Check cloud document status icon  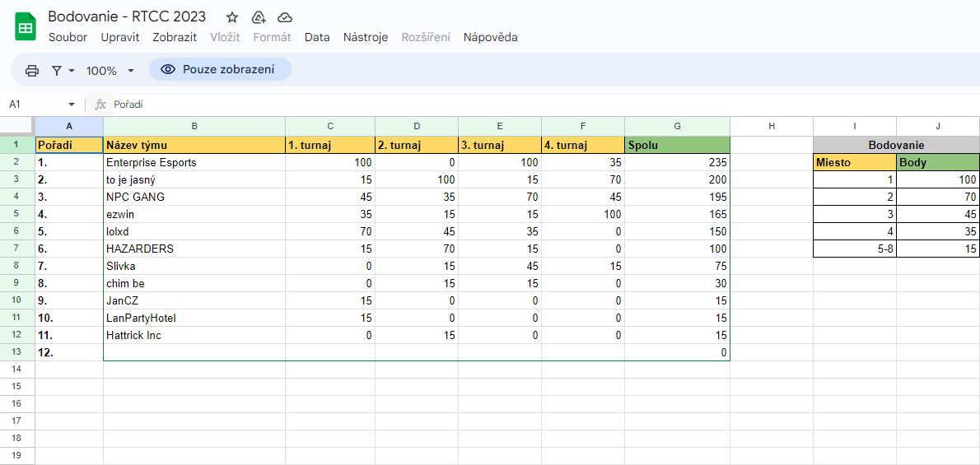point(285,17)
